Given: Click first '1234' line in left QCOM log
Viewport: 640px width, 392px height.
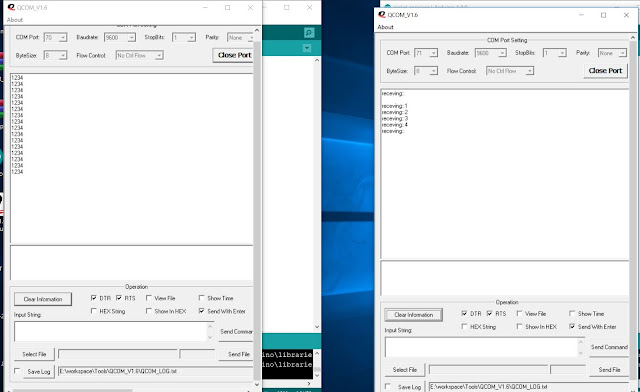Looking at the screenshot, I should (x=17, y=78).
